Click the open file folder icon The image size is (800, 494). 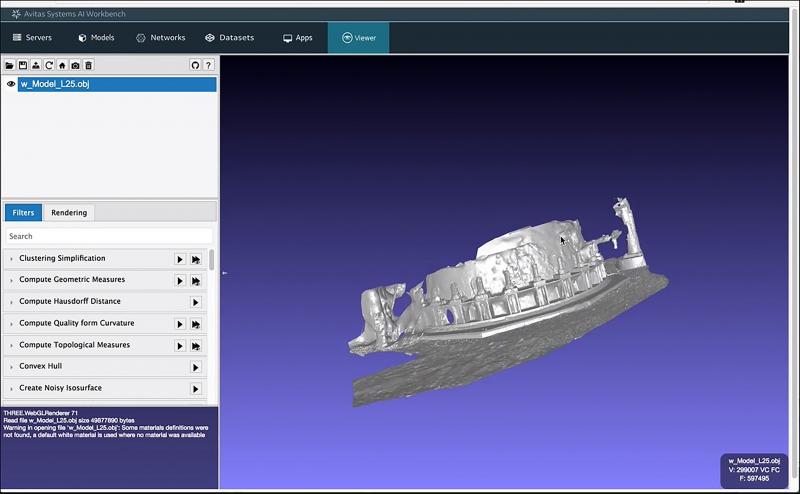click(x=10, y=65)
